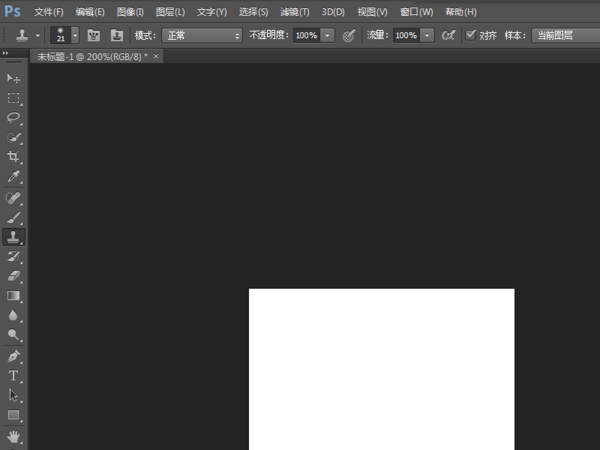Open the 不透明度 opacity slider arrow

click(327, 36)
